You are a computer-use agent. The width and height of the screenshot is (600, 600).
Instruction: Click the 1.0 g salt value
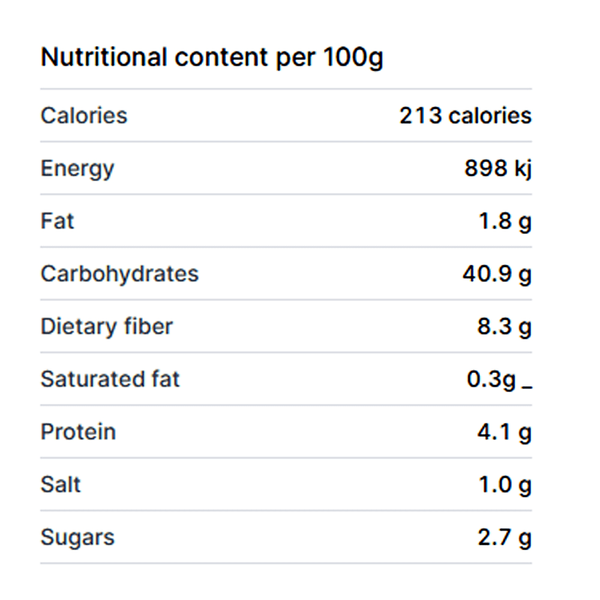coord(505,485)
